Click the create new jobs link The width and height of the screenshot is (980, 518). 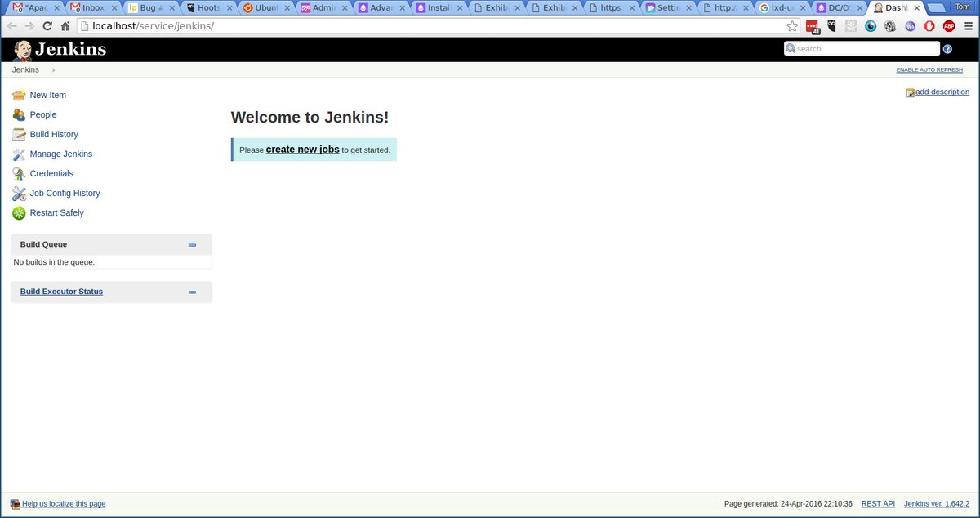coord(303,150)
